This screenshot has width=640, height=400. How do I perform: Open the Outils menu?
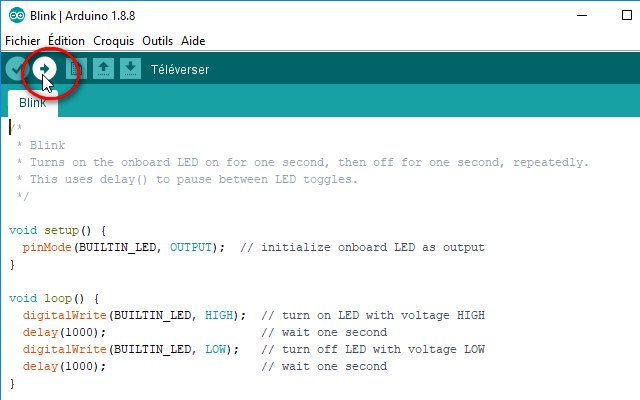158,41
